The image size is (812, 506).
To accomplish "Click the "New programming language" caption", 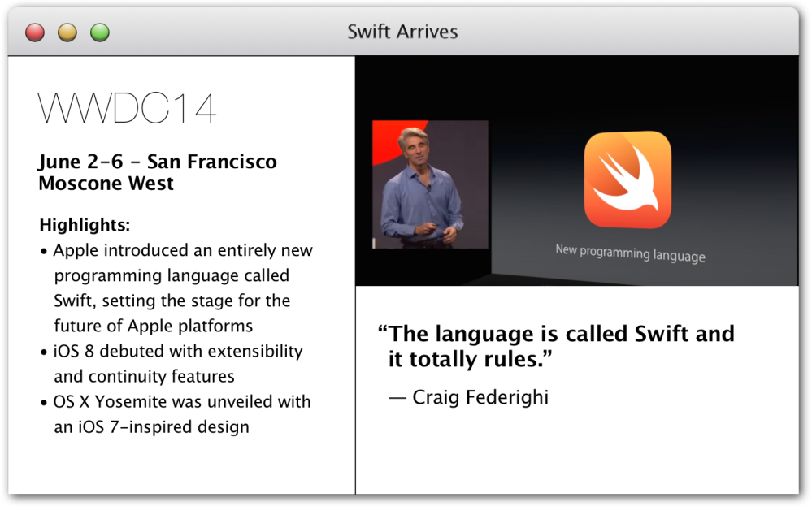I will pos(630,253).
